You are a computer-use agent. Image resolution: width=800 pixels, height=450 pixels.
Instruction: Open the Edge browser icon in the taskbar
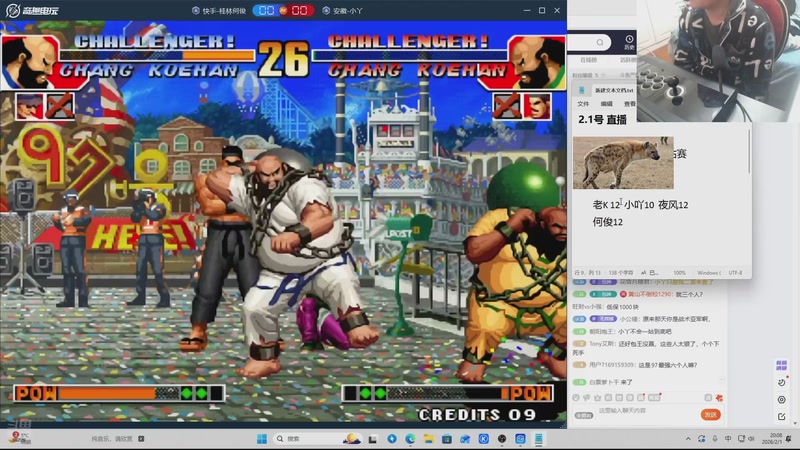click(x=410, y=439)
